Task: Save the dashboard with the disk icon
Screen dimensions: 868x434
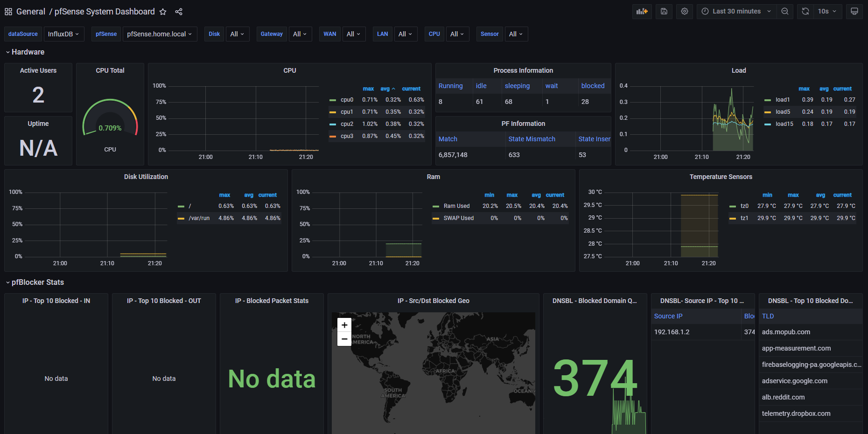Action: point(664,11)
